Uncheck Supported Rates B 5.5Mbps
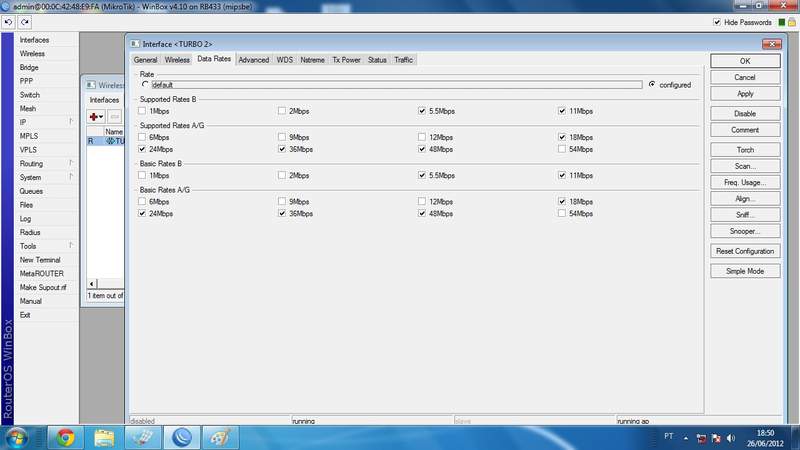The width and height of the screenshot is (800, 450). click(x=422, y=111)
